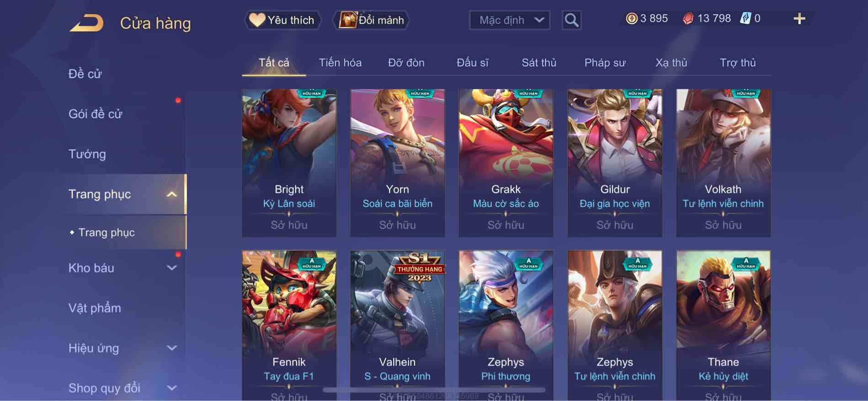Click the gold coin balance icon

point(631,19)
